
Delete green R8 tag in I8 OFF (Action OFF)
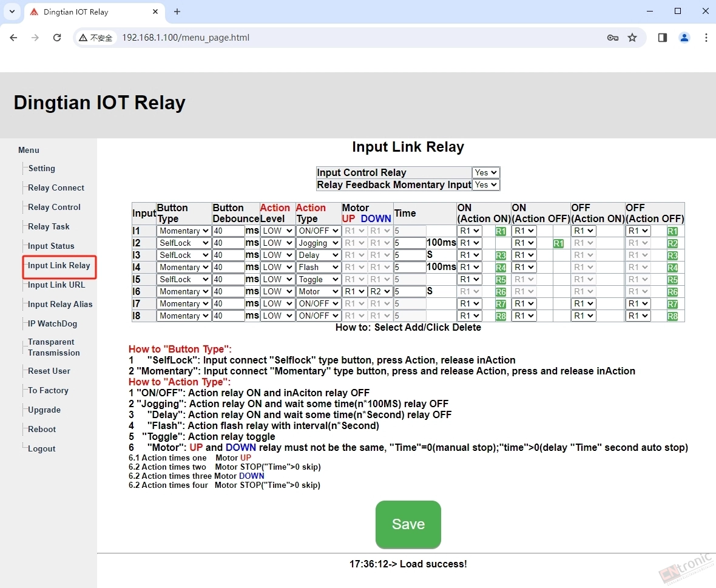(x=672, y=316)
